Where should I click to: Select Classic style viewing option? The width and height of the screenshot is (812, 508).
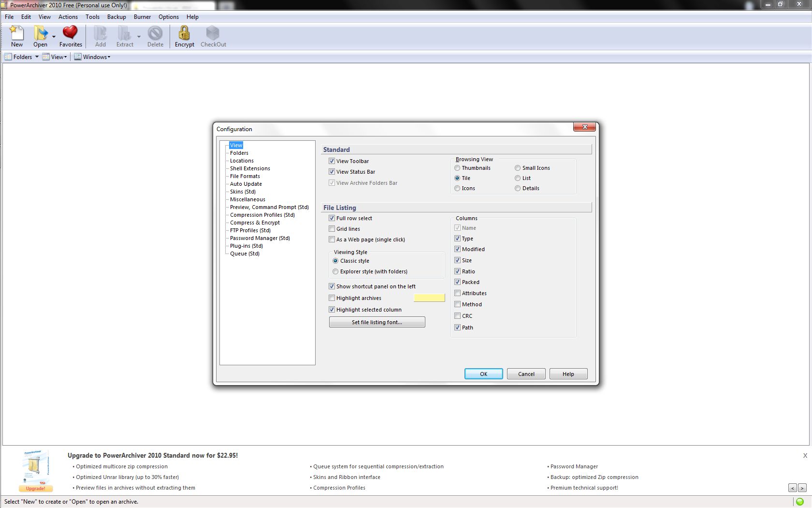click(x=335, y=261)
